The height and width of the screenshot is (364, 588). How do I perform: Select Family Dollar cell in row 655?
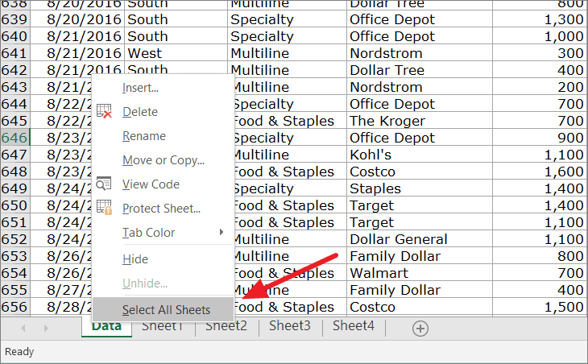point(420,290)
